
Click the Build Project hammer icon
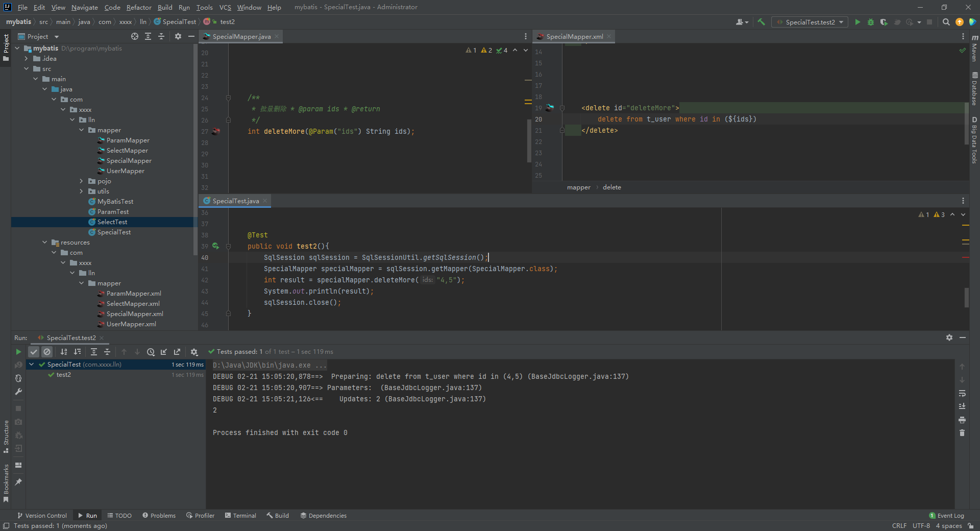tap(761, 22)
